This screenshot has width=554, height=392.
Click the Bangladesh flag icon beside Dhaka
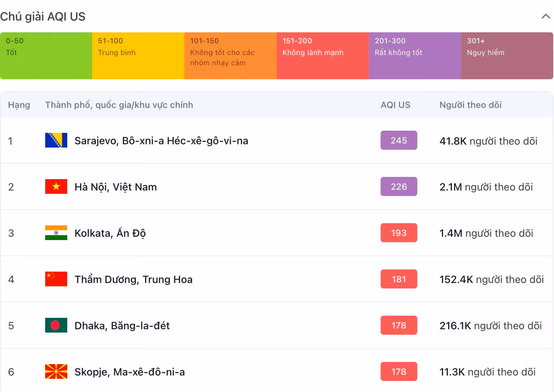point(56,325)
